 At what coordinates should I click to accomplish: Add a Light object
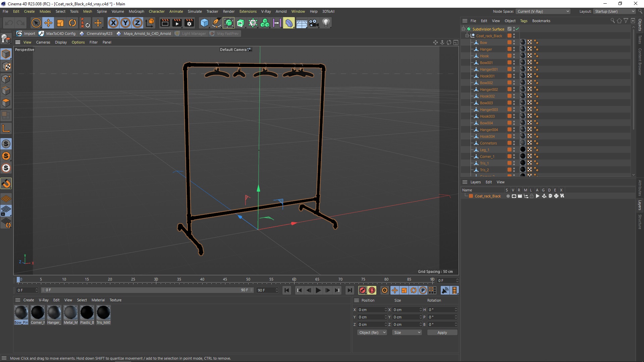(x=326, y=23)
